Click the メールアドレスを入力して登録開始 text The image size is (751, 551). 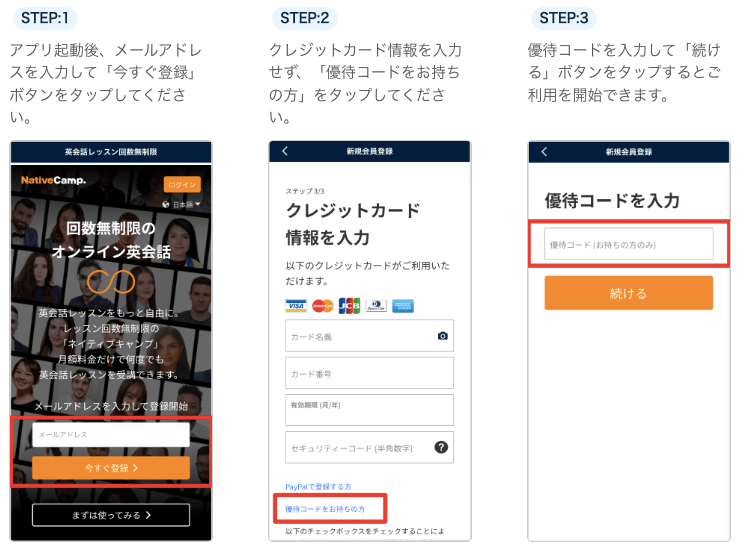point(111,406)
